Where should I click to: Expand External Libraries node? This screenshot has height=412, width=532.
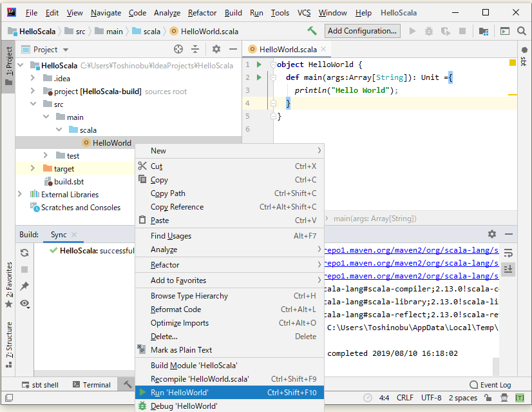20,194
